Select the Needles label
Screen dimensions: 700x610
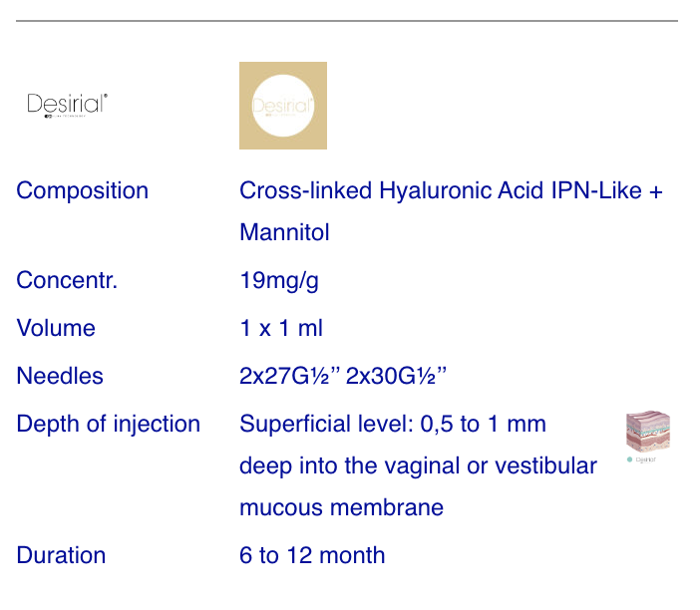[60, 376]
